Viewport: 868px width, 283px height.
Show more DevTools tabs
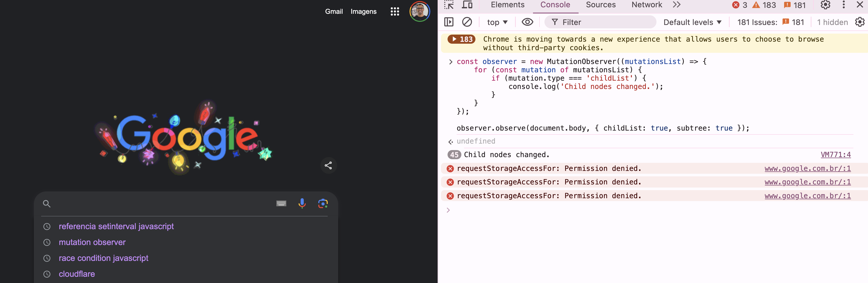(677, 5)
